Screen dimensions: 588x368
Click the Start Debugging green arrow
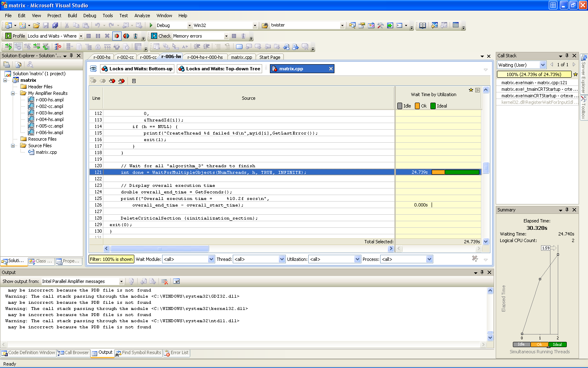[x=151, y=25]
